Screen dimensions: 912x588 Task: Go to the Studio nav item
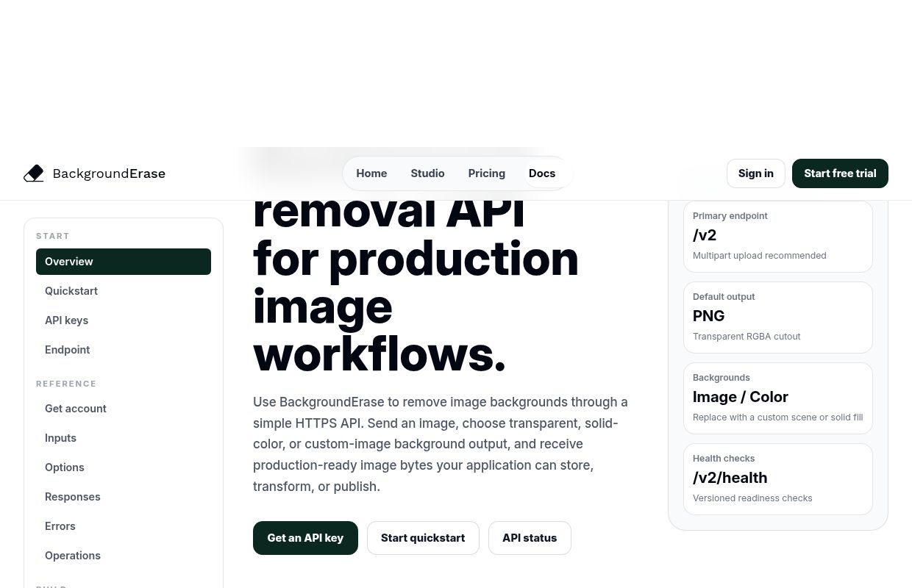(427, 173)
